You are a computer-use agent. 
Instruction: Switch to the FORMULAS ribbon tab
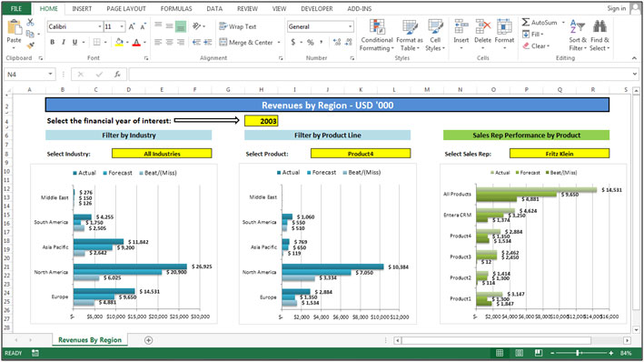tap(176, 8)
